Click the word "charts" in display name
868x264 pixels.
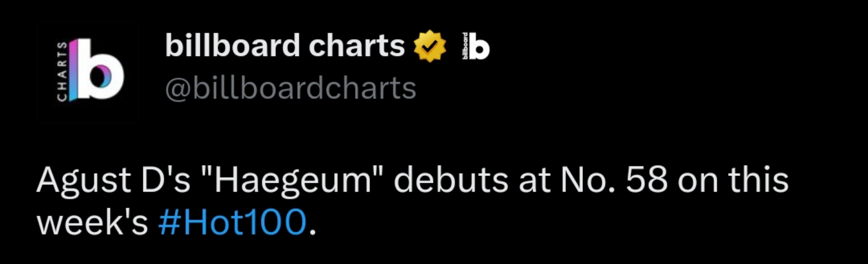(x=357, y=46)
